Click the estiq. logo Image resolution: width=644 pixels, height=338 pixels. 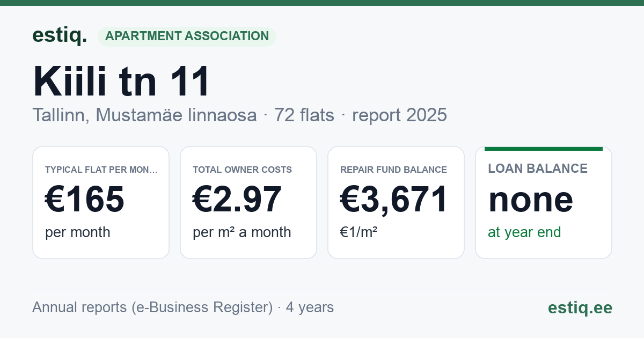pos(60,36)
